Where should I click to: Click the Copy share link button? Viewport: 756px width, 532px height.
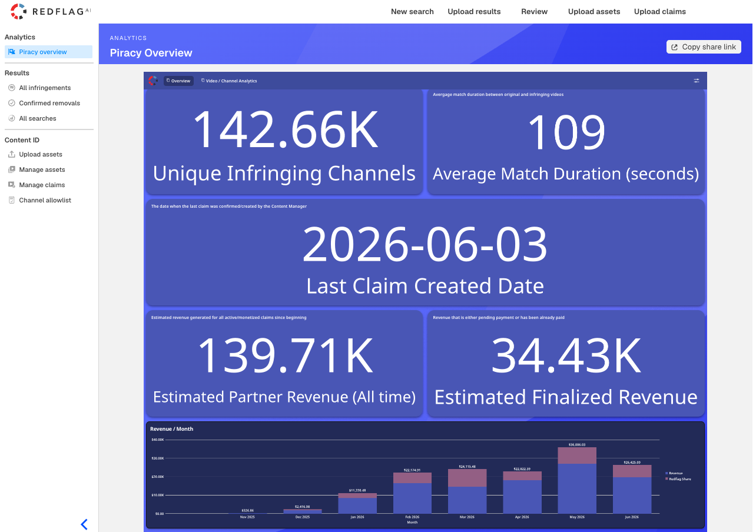pyautogui.click(x=704, y=47)
